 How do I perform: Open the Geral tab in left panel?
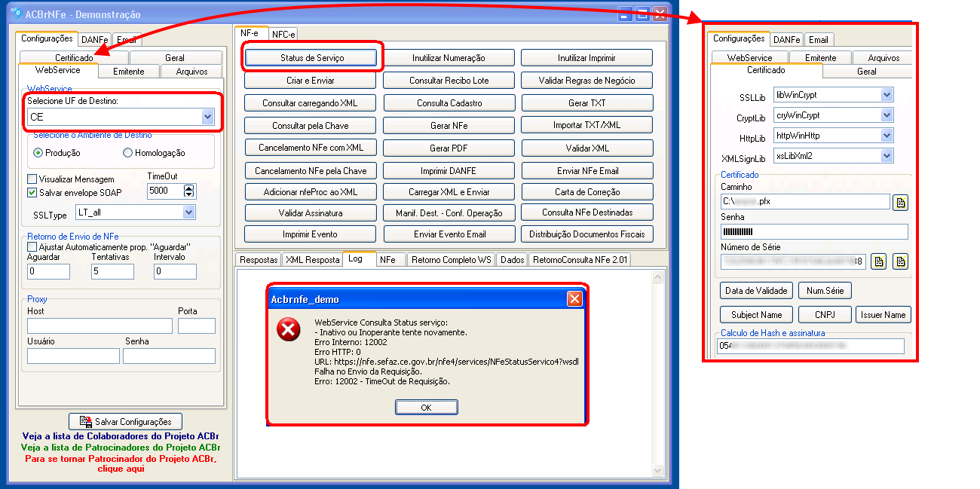point(175,57)
